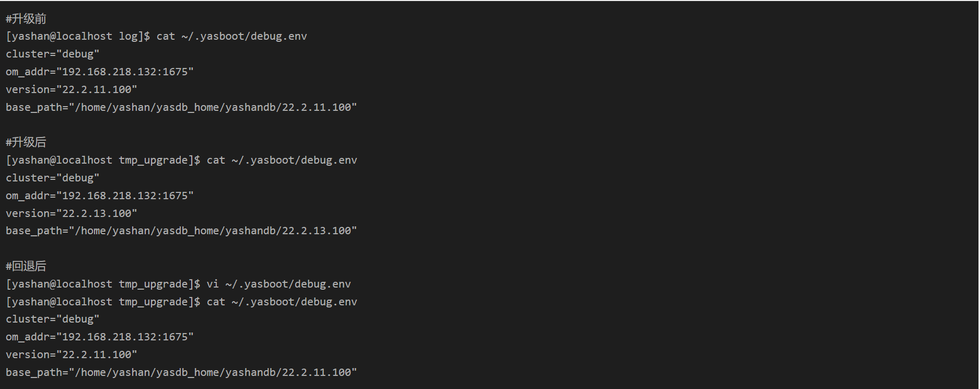The width and height of the screenshot is (980, 389).
Task: Click om_addr line under 升级前 section
Action: 99,72
